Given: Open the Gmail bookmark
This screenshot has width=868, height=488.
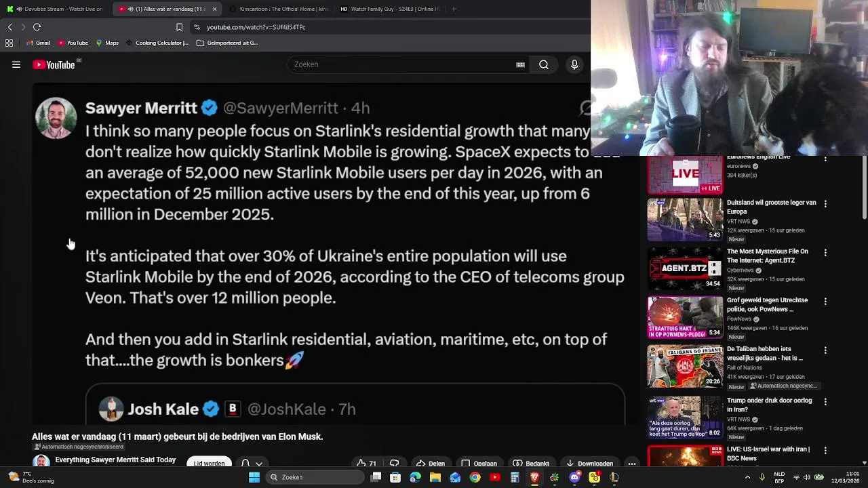Looking at the screenshot, I should [38, 43].
